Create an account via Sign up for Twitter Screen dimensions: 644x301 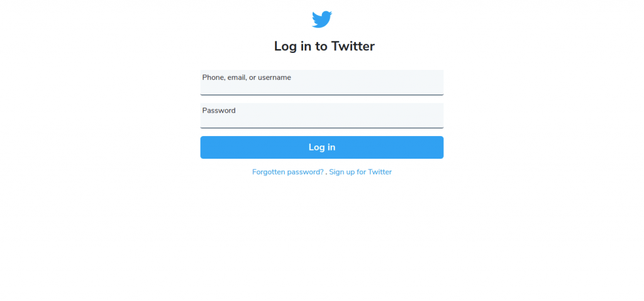(x=360, y=172)
